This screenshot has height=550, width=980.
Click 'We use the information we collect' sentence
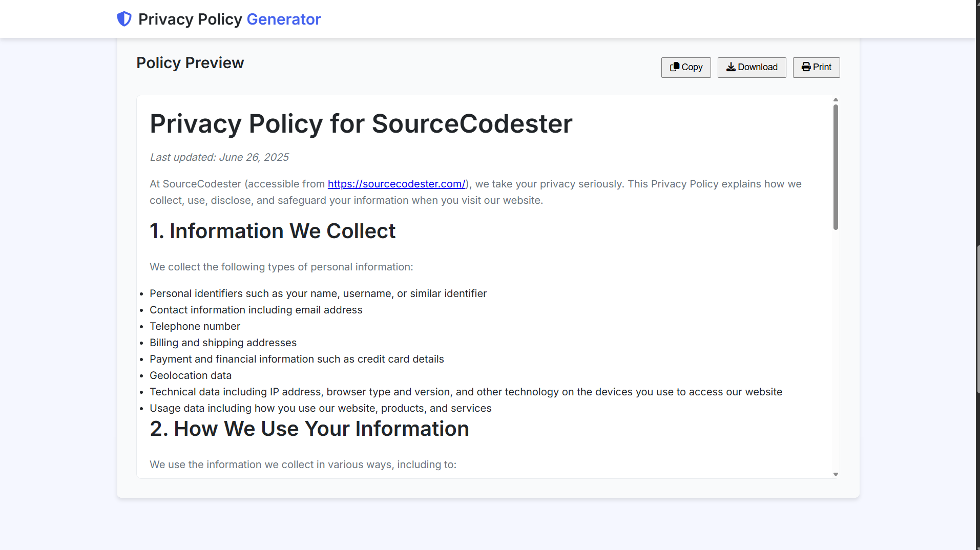(303, 464)
